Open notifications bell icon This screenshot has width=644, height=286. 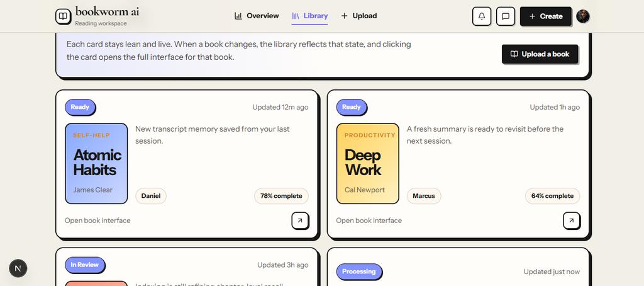click(482, 16)
